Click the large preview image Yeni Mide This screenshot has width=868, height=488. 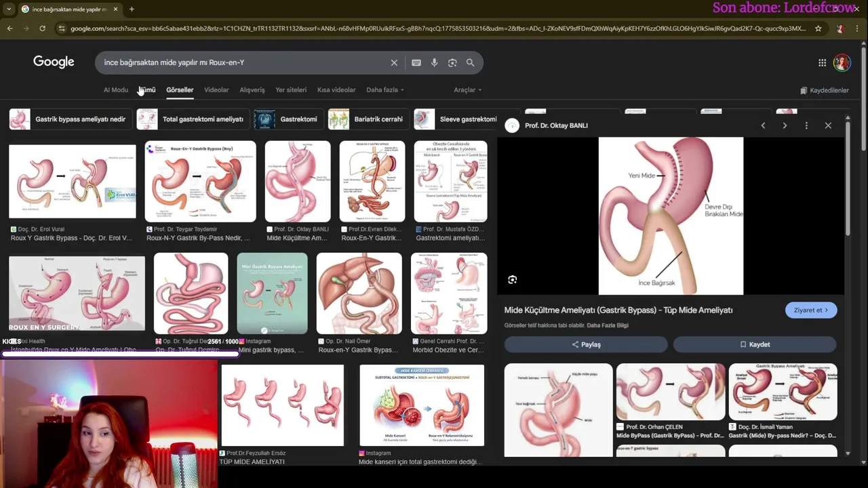point(671,216)
